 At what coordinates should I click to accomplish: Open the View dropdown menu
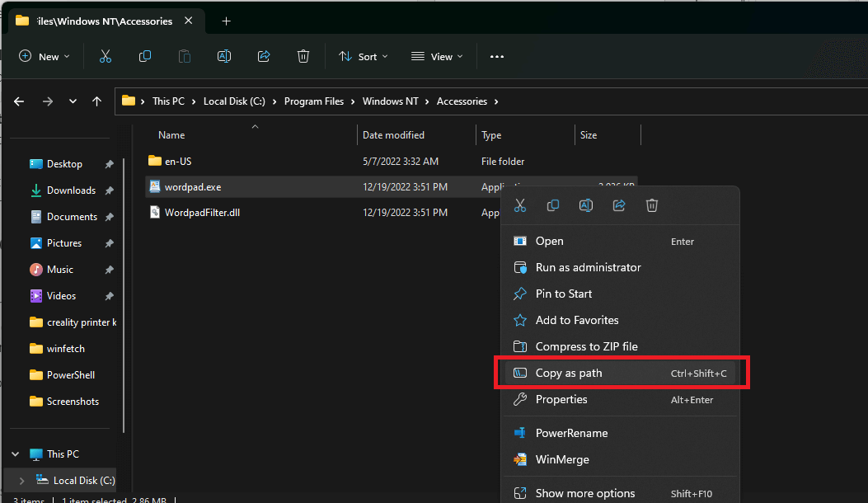pyautogui.click(x=437, y=57)
